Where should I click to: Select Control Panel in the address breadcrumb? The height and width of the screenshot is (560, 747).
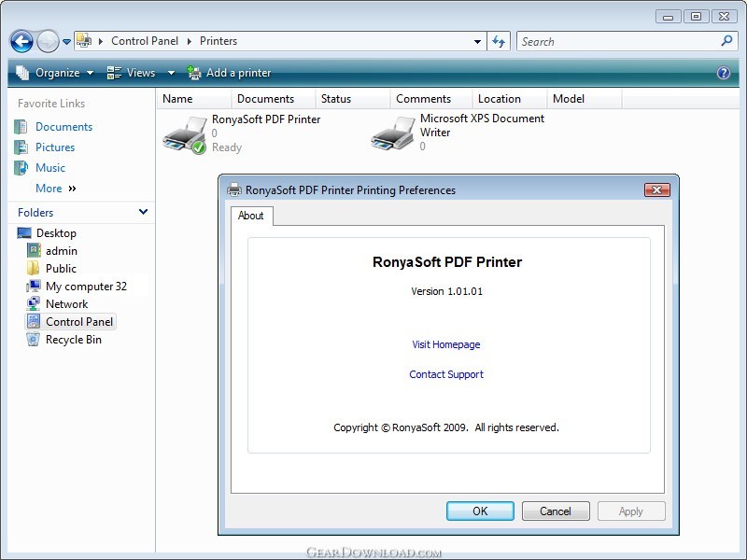click(145, 41)
